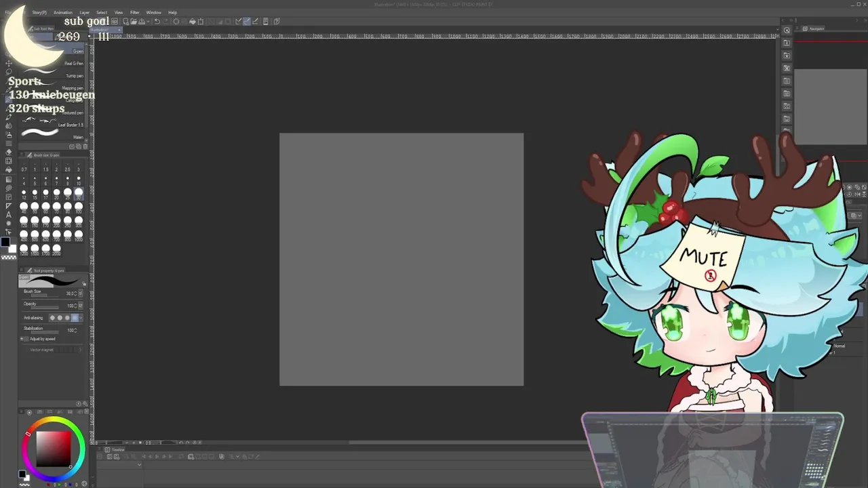Click the Clear (sun-shaped) toolbar icon

tap(176, 22)
